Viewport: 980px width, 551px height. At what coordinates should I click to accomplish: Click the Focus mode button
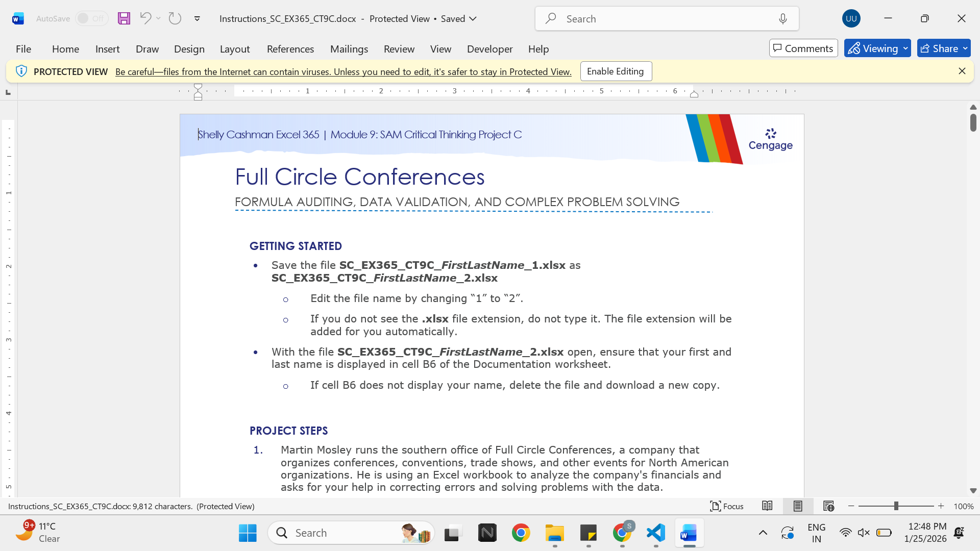point(727,506)
